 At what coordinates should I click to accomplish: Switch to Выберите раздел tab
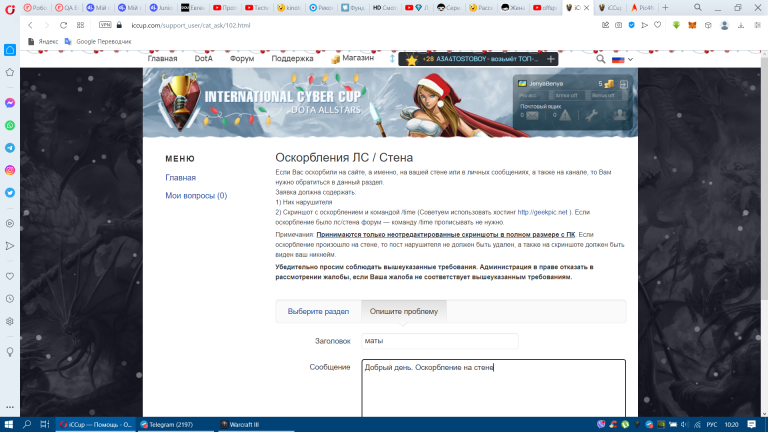pyautogui.click(x=318, y=312)
